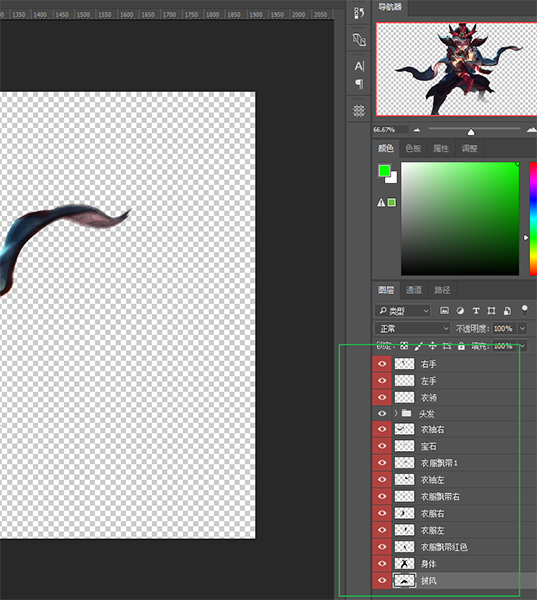This screenshot has width=537, height=600.
Task: Click the out-of-gamut warning triangle icon
Action: coord(381,202)
